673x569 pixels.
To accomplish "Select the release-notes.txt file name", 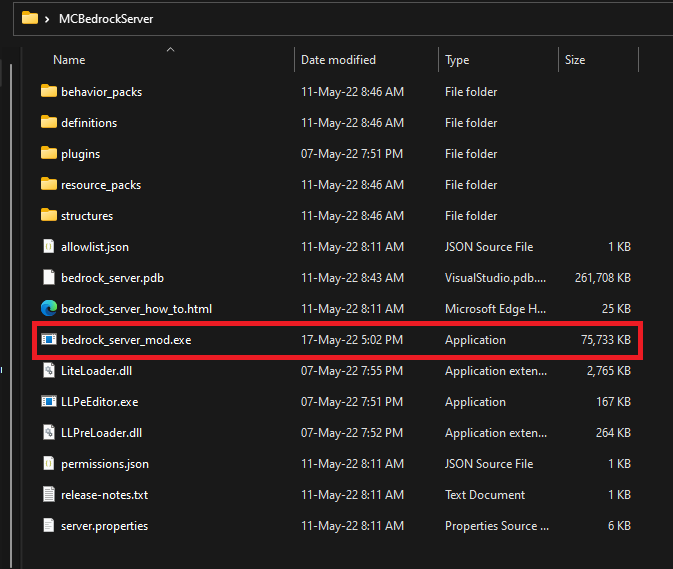I will (104, 495).
